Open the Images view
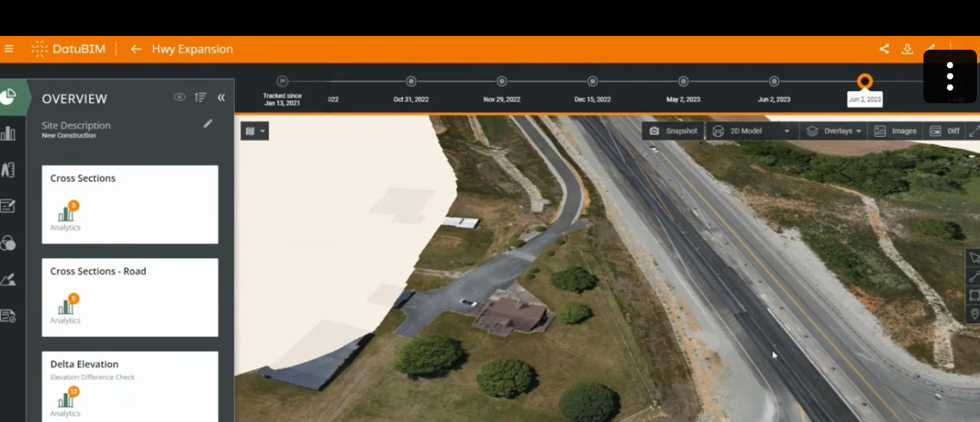This screenshot has height=422, width=980. coord(895,131)
